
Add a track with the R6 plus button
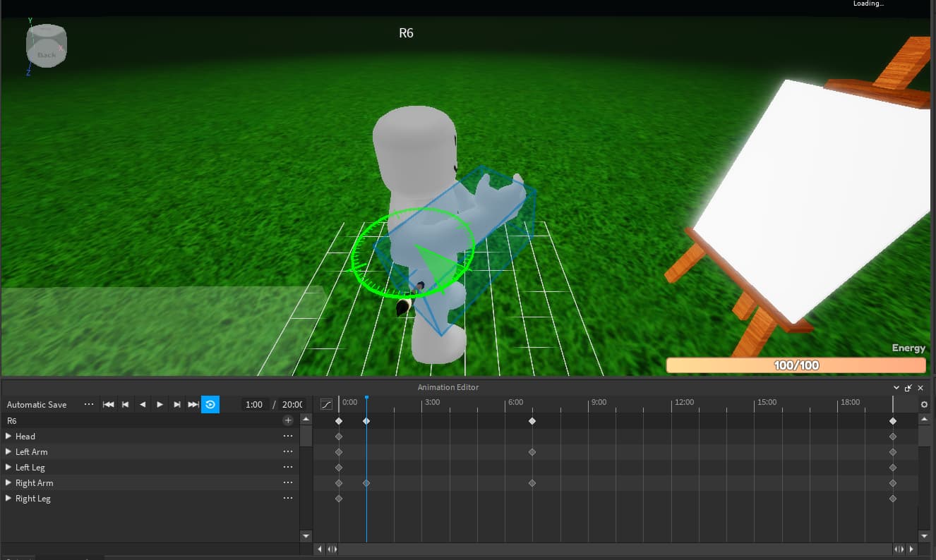point(288,420)
